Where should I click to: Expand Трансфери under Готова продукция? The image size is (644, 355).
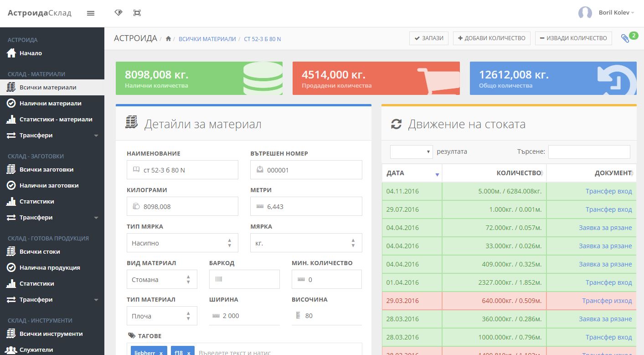tap(52, 300)
